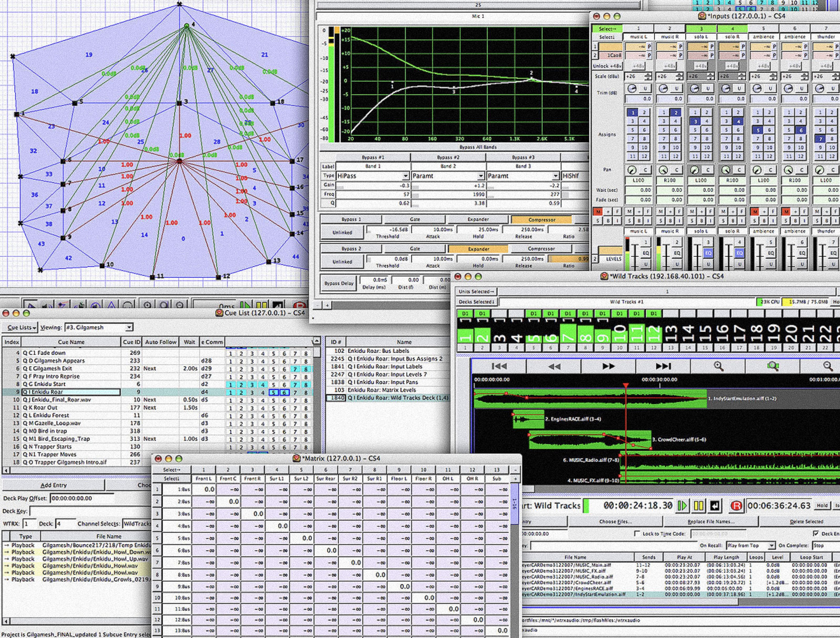Open On Recall Play from Top dropdown

750,545
